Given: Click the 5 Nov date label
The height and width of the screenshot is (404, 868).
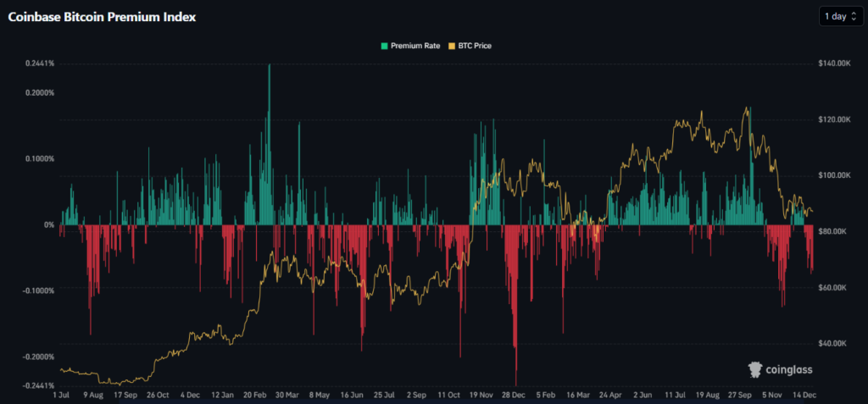Looking at the screenshot, I should pyautogui.click(x=771, y=396).
